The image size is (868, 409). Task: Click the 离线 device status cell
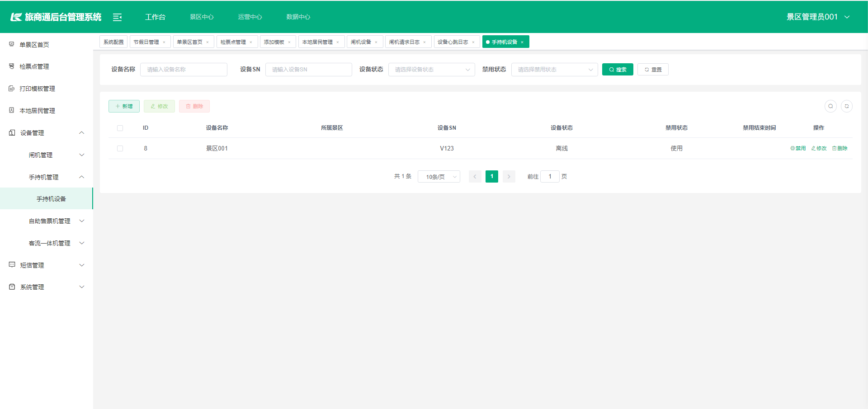coord(561,148)
